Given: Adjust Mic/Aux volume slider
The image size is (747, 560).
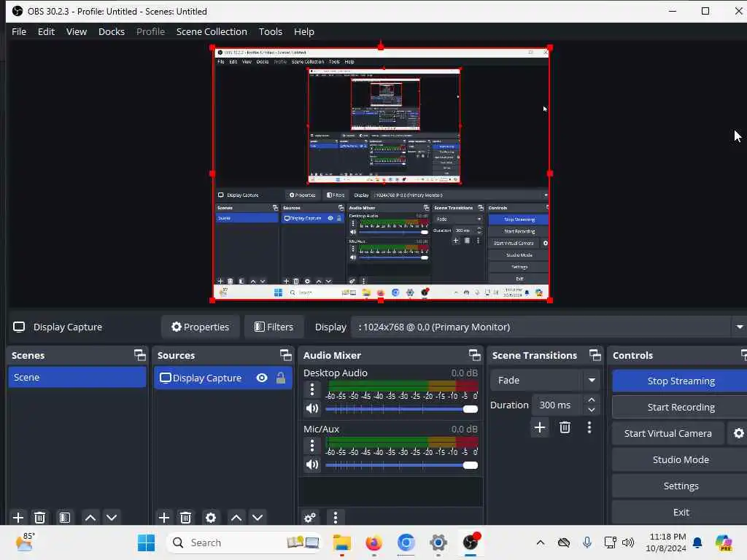Looking at the screenshot, I should (x=401, y=465).
